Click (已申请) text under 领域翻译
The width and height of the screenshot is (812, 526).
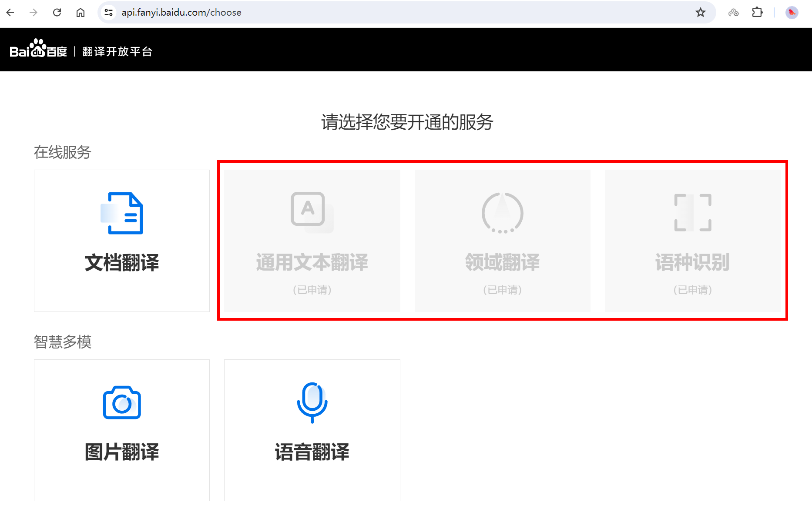503,290
